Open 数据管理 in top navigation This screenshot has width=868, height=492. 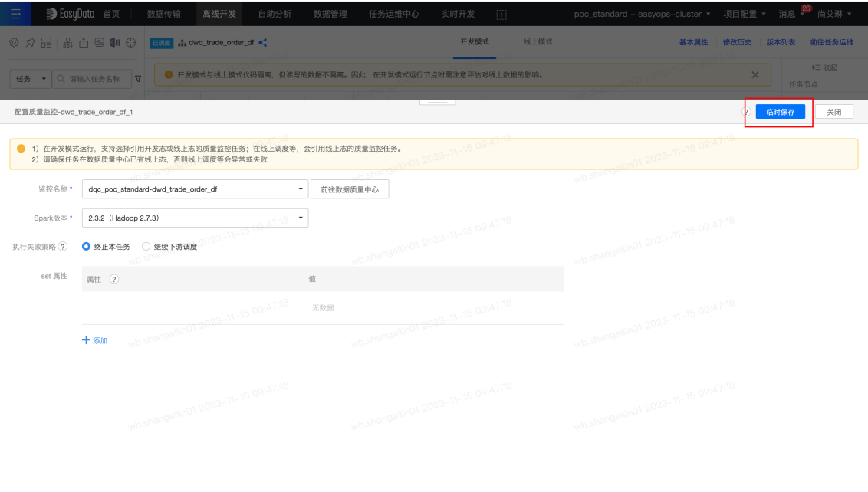[x=330, y=14]
